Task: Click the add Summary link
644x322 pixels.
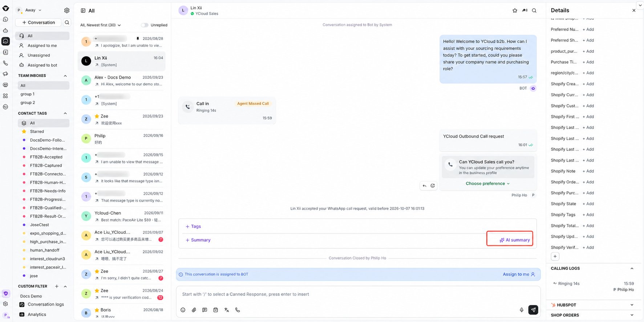Action: pyautogui.click(x=198, y=240)
